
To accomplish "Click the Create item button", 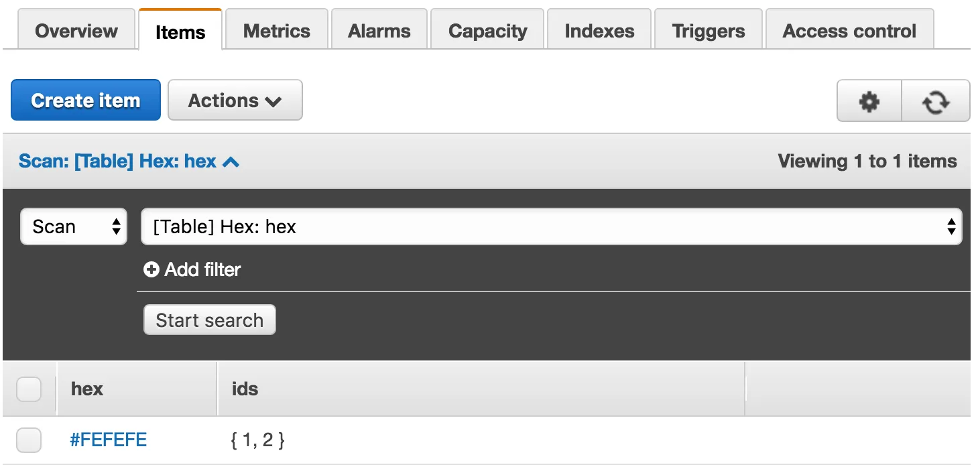I will click(x=86, y=100).
